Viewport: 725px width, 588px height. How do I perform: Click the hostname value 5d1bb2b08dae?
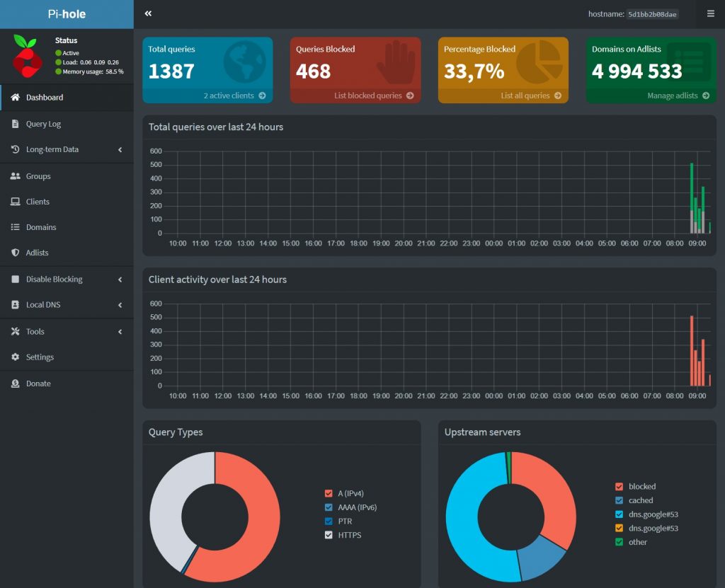pos(652,14)
